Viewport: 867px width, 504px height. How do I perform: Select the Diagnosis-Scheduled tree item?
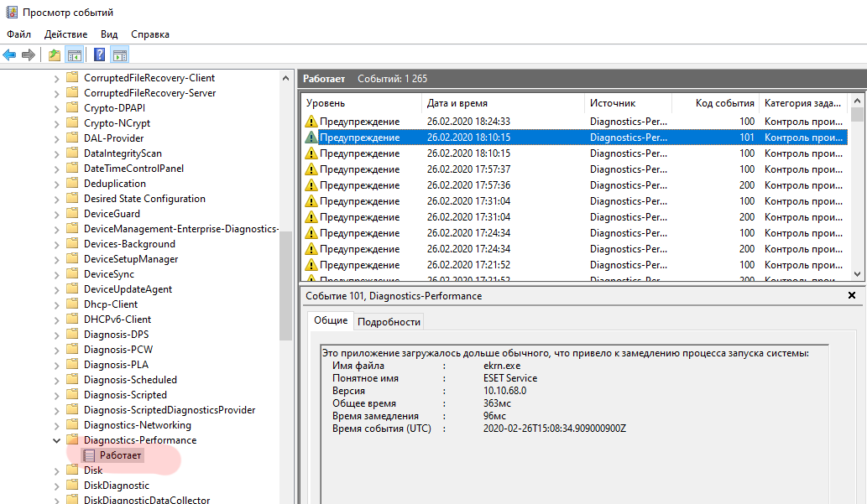click(x=130, y=380)
